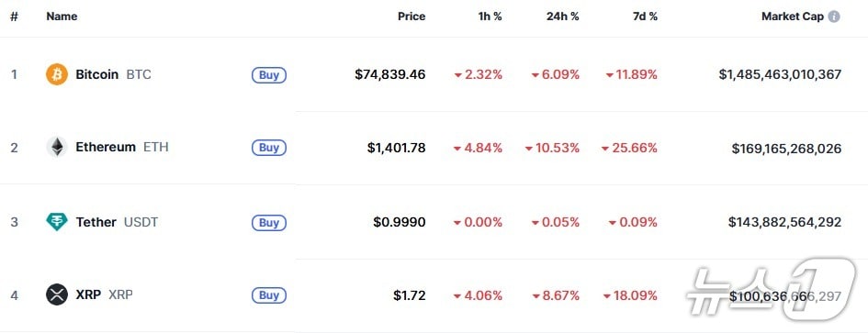This screenshot has height=333, width=868.
Task: Select Buy next to Tether USDT
Action: [x=269, y=222]
